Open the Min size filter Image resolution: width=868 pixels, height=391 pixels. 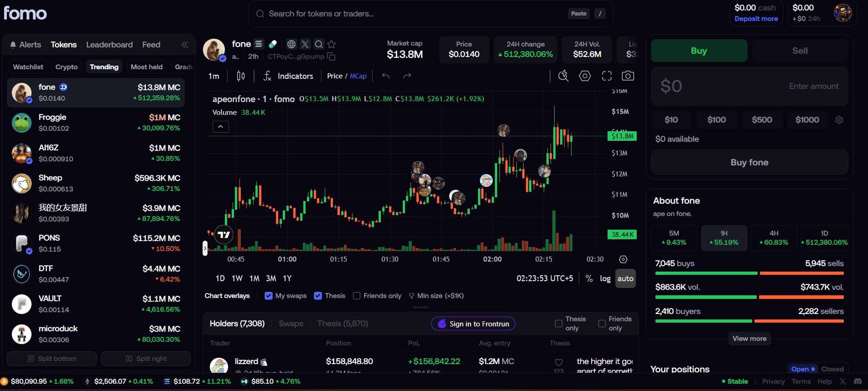[437, 296]
